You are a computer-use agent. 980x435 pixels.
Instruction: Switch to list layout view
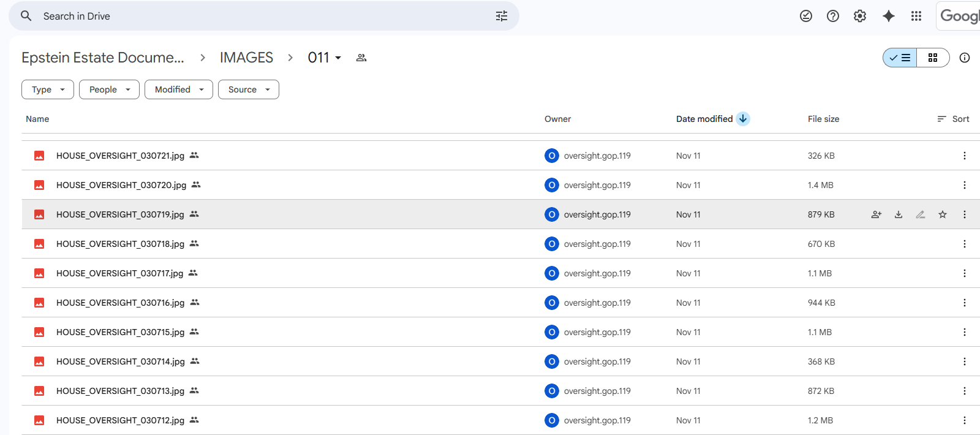900,58
